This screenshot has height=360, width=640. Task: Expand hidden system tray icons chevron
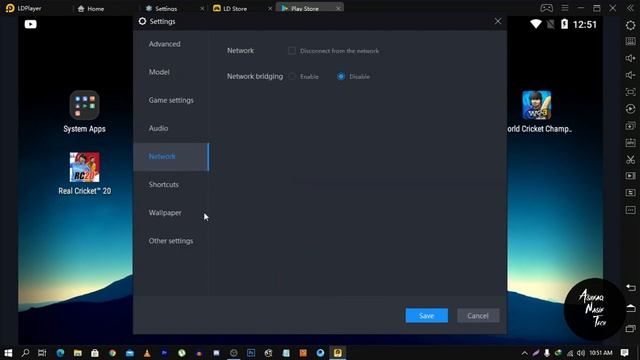coord(524,353)
